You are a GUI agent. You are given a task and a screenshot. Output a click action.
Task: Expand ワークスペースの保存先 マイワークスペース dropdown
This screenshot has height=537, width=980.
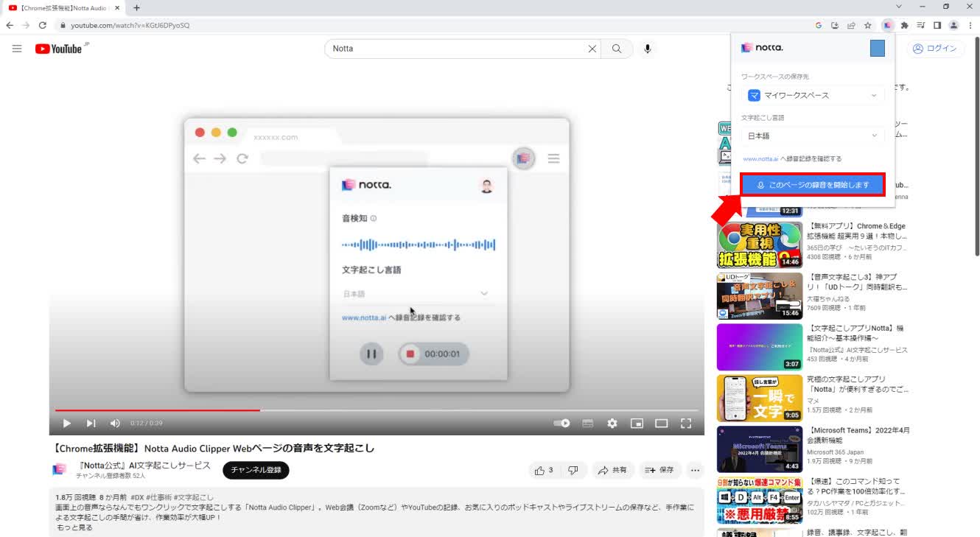point(813,95)
